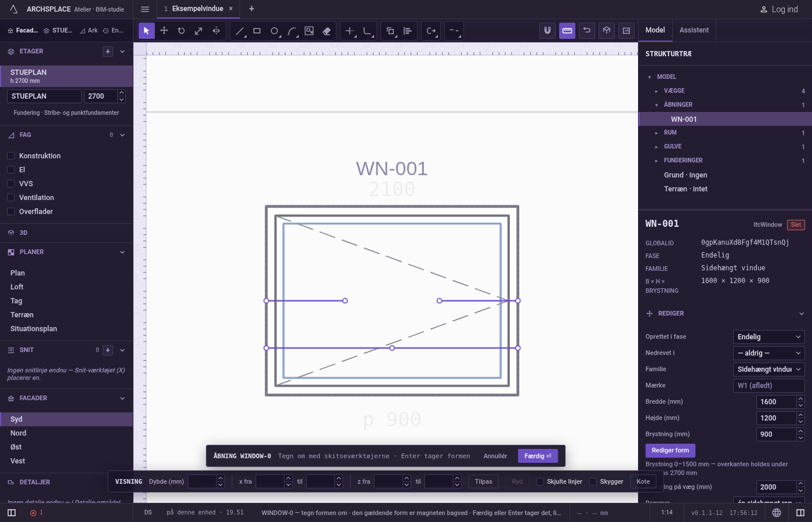Switch to the Assistent tab

pyautogui.click(x=694, y=30)
